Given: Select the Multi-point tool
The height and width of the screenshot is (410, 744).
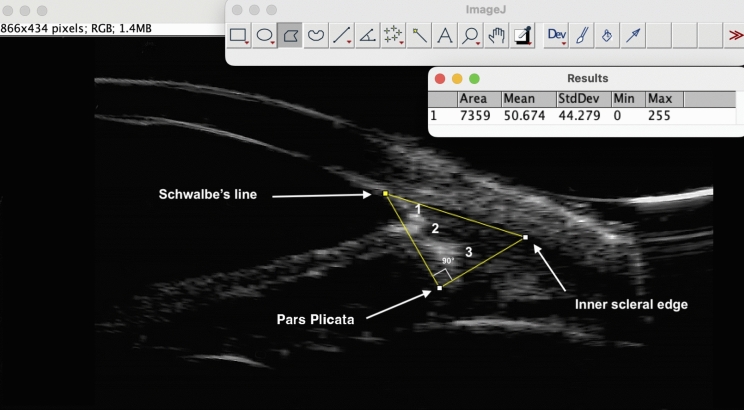Looking at the screenshot, I should (x=393, y=36).
